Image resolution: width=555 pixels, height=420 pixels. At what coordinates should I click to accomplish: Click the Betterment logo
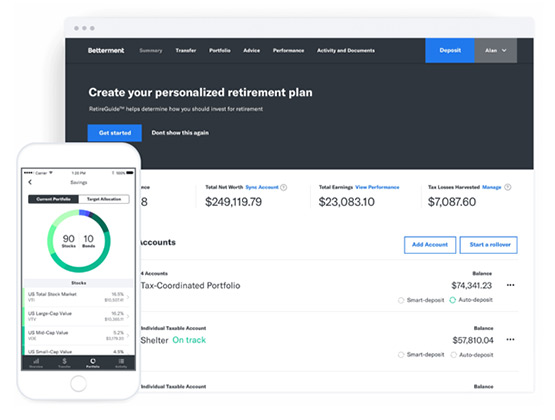[106, 51]
